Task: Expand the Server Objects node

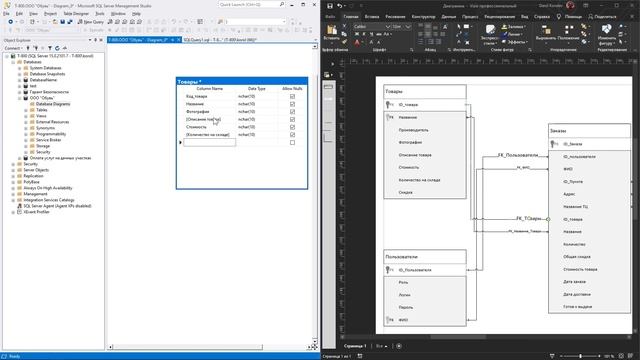Action: coord(13,170)
